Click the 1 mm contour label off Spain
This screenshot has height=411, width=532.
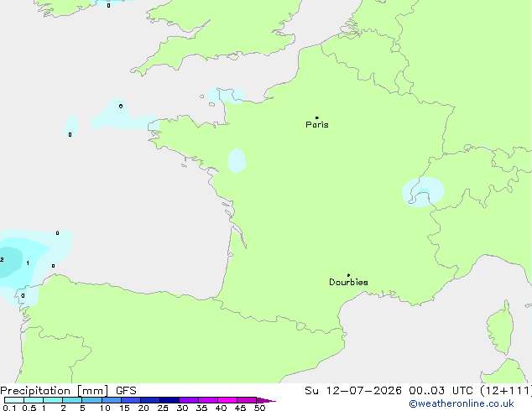point(28,263)
